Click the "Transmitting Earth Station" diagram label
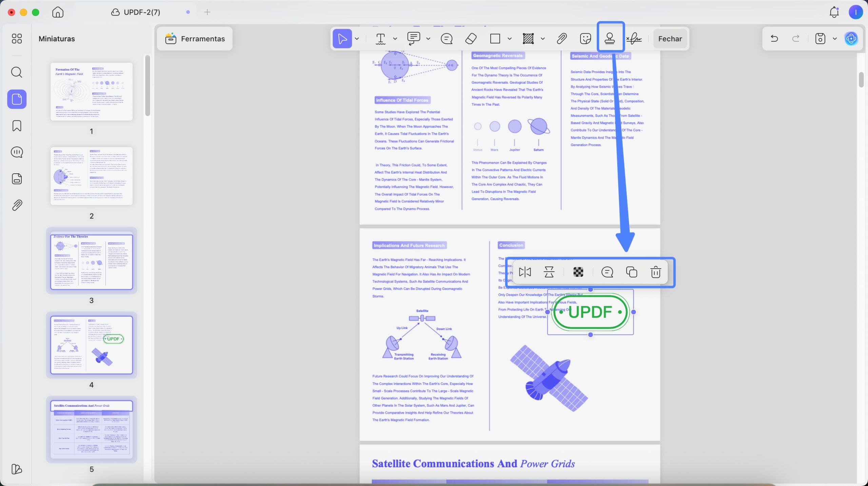The height and width of the screenshot is (486, 868). tap(404, 356)
